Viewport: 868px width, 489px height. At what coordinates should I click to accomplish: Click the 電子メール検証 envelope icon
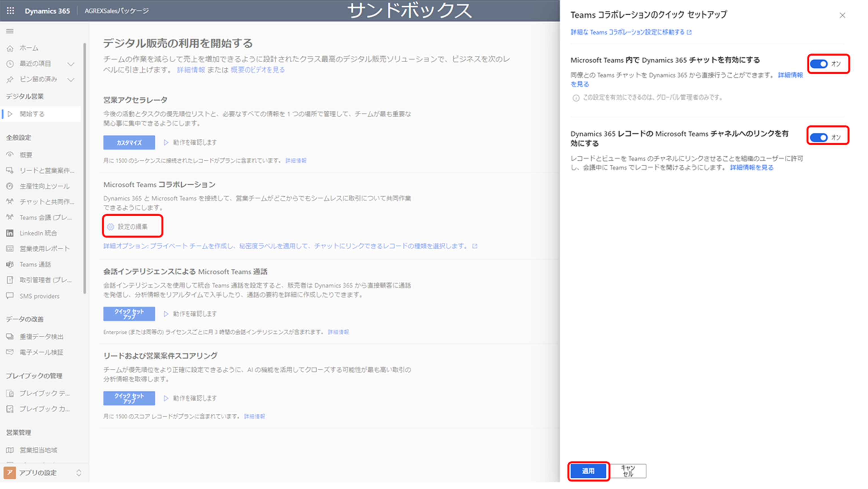(10, 352)
